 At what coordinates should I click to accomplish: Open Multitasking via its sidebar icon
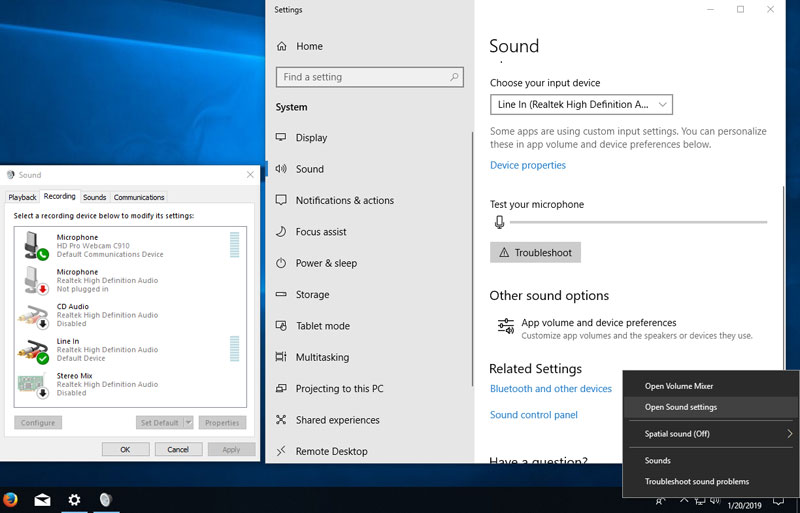click(x=281, y=357)
